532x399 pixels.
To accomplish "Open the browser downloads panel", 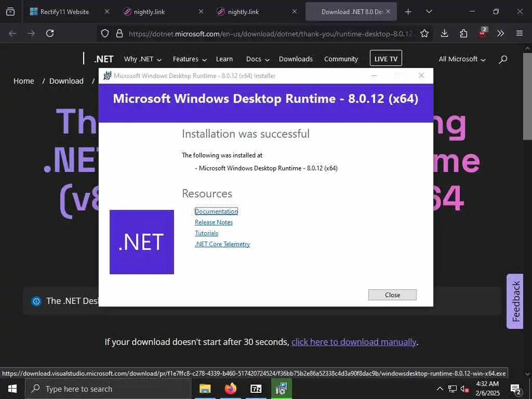I will tap(445, 33).
